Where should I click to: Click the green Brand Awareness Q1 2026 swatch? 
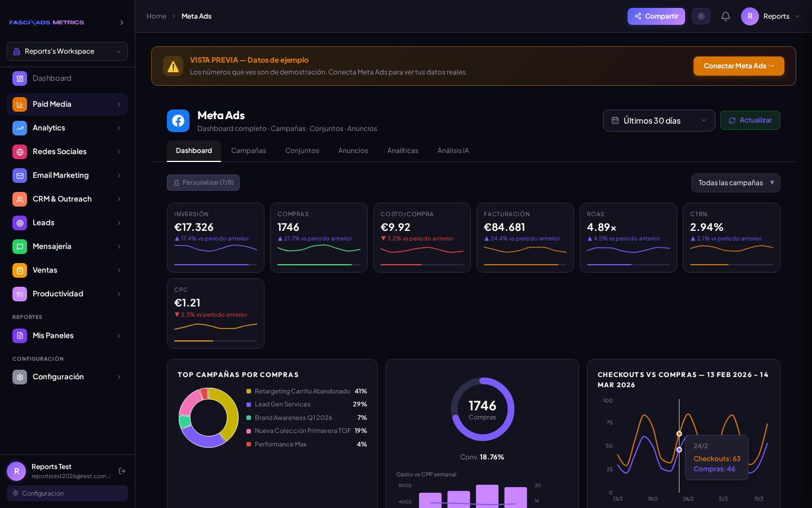click(x=249, y=418)
